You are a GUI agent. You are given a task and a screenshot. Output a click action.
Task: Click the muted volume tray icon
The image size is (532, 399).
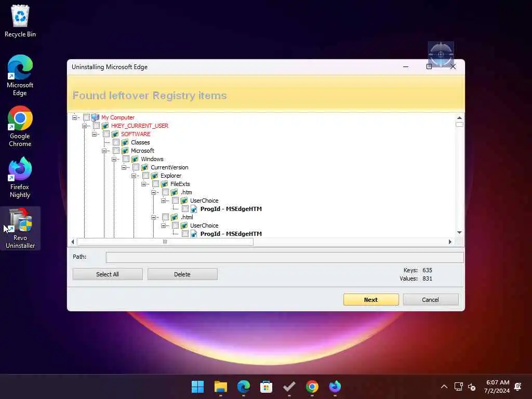(472, 387)
